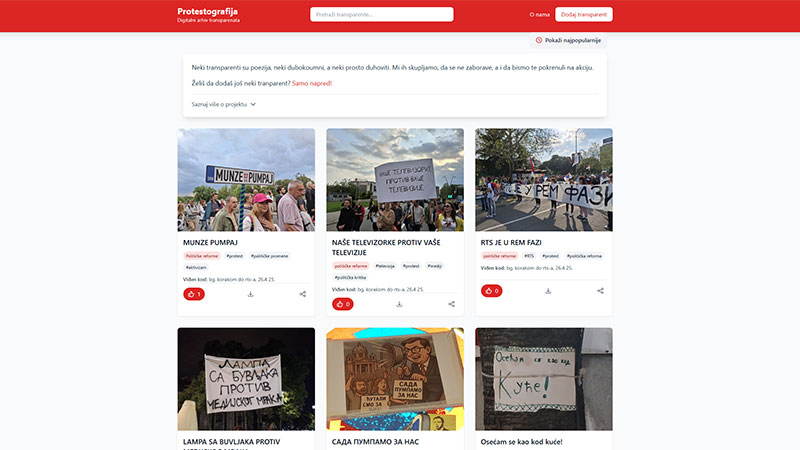Share the NAŠE TELEVIZORKE banner
This screenshot has width=800, height=450.
[452, 304]
